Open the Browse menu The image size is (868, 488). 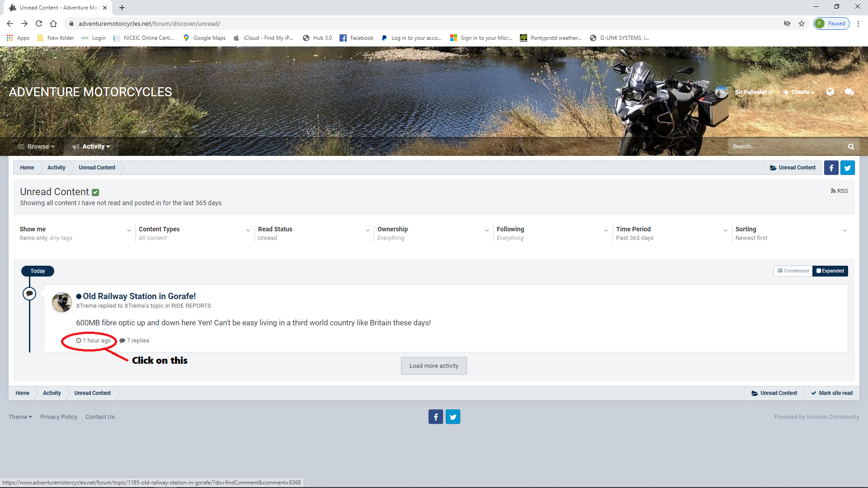[36, 146]
